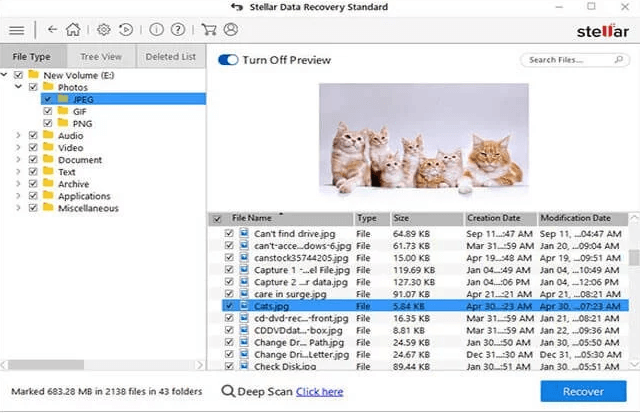This screenshot has width=640, height=413.
Task: Open the user account icon
Action: pyautogui.click(x=231, y=29)
